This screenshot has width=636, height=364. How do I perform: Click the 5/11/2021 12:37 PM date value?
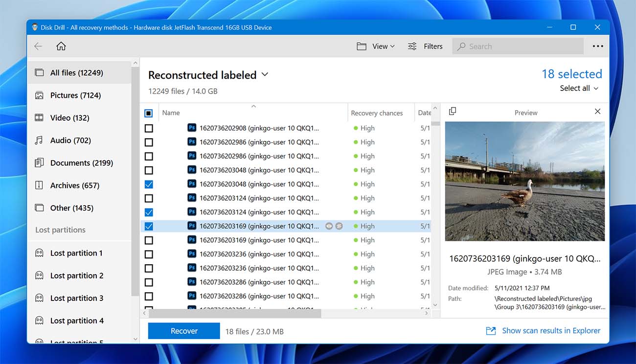(x=522, y=288)
